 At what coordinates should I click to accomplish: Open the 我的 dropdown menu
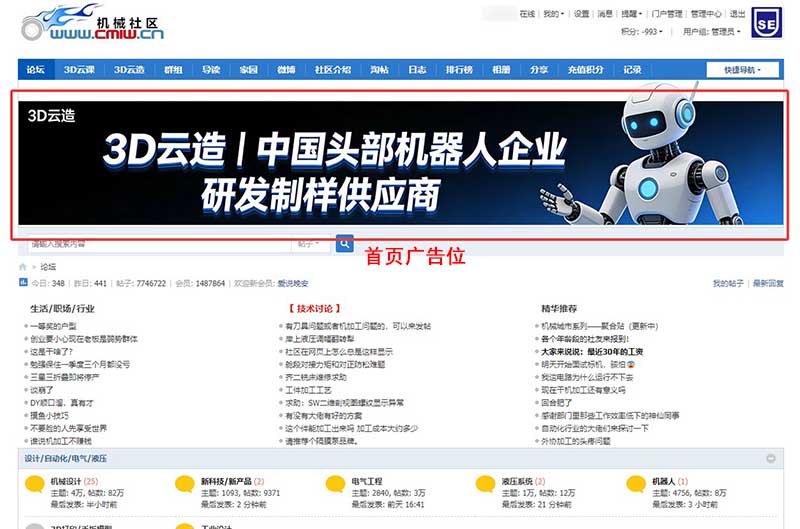tap(553, 14)
